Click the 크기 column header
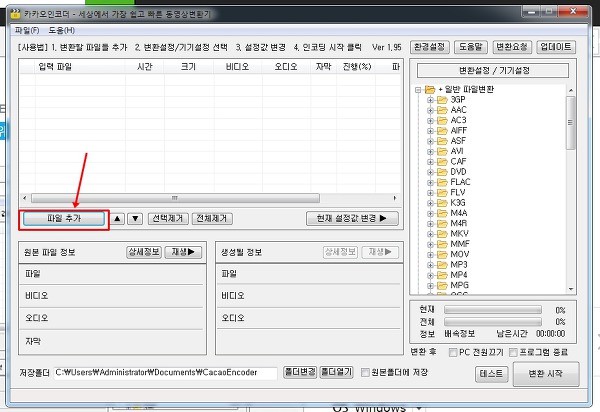 pos(189,67)
